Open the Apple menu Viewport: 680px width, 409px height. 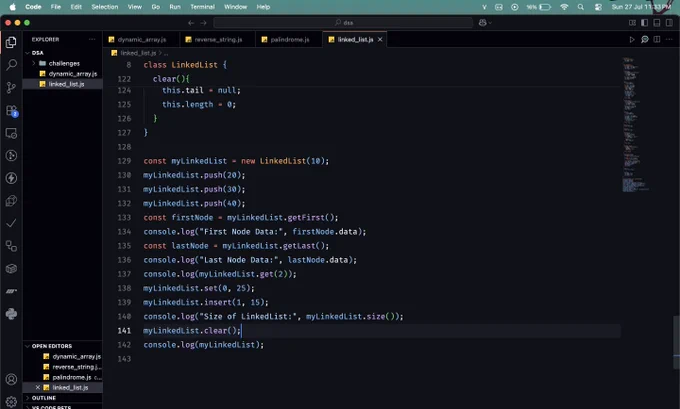click(13, 7)
